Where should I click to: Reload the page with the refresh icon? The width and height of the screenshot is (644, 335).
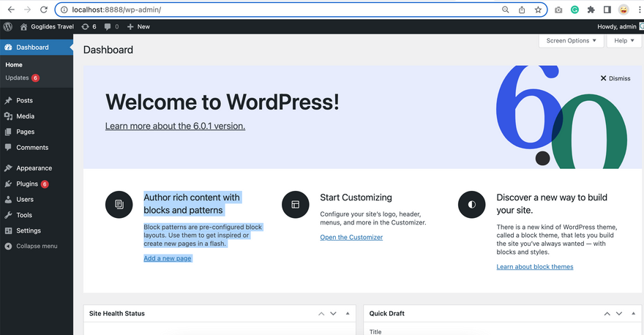(x=44, y=10)
